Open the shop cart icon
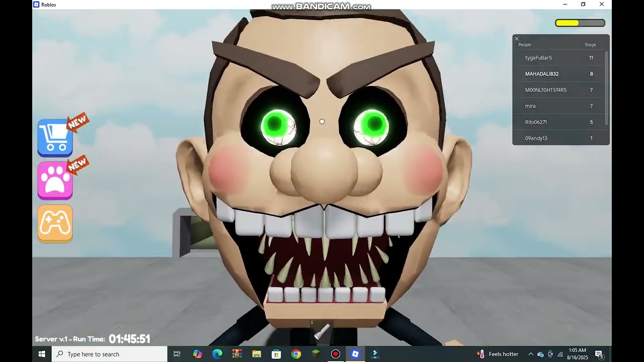The height and width of the screenshot is (362, 644). (55, 138)
